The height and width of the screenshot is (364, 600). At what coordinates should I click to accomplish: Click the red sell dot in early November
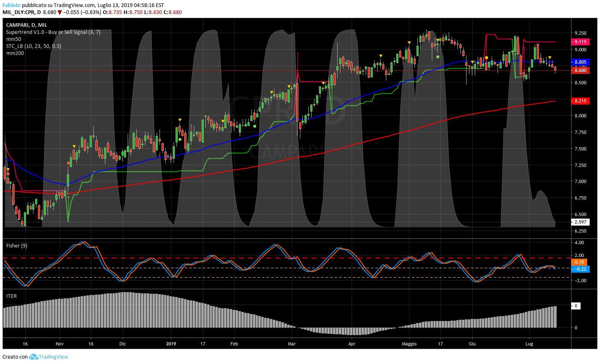(x=69, y=163)
